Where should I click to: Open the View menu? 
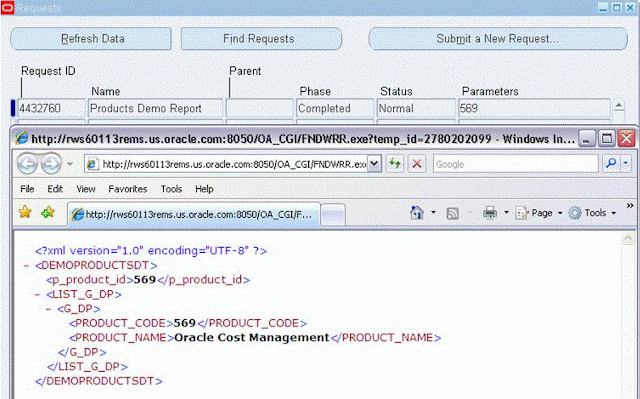click(86, 189)
